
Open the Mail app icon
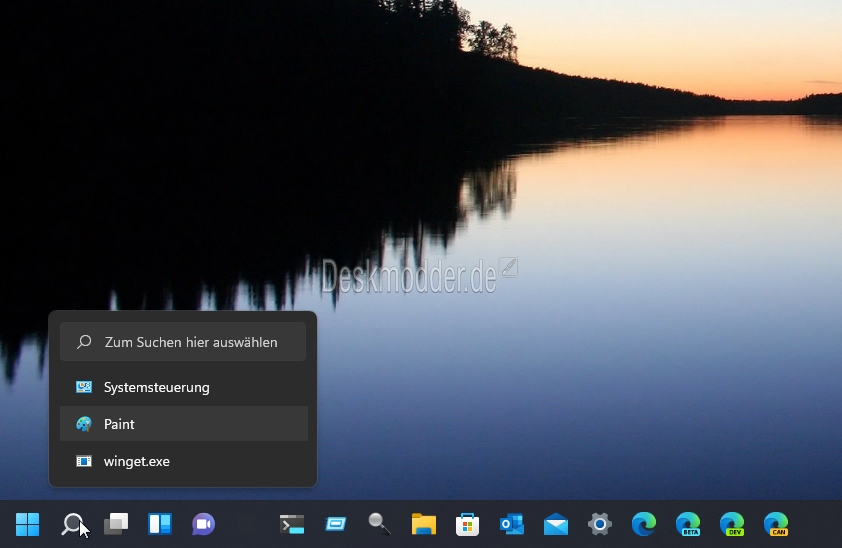click(x=556, y=524)
